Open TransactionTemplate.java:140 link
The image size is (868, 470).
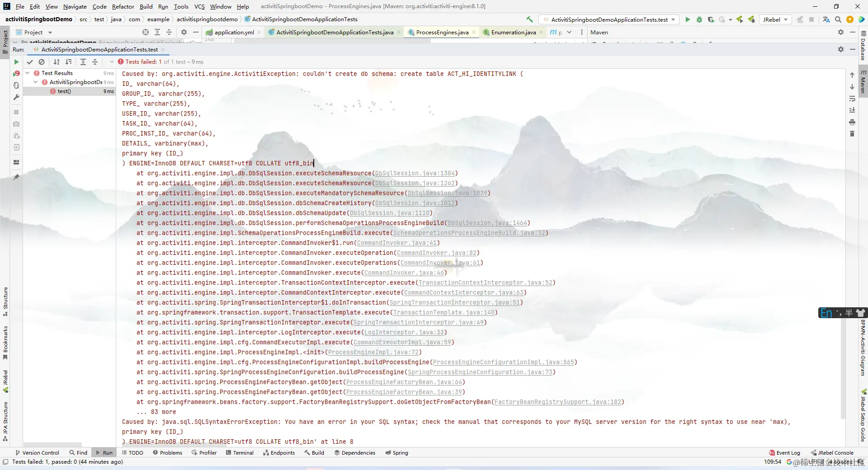pyautogui.click(x=443, y=313)
